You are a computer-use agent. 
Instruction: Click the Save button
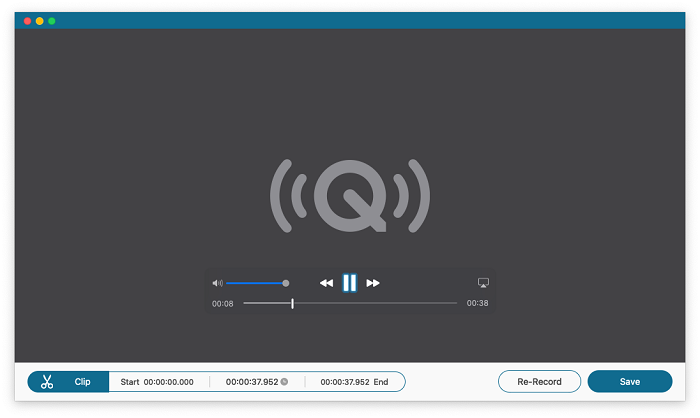(x=629, y=382)
